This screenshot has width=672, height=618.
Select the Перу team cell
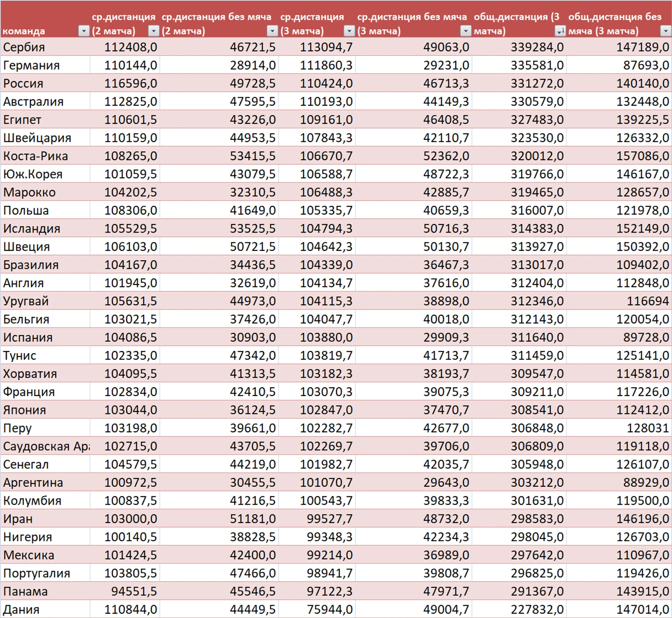[x=45, y=428]
